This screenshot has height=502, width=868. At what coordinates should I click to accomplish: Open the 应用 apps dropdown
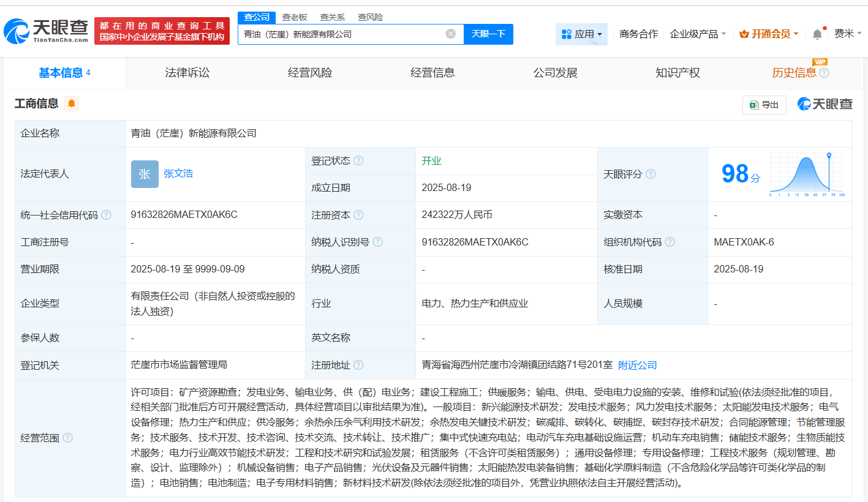581,34
